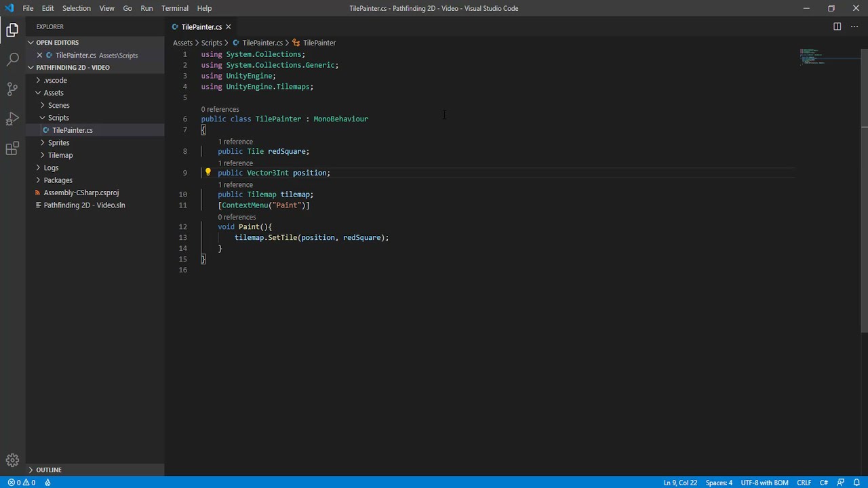Viewport: 868px width, 488px height.
Task: Open notifications bell in status bar
Action: (856, 483)
